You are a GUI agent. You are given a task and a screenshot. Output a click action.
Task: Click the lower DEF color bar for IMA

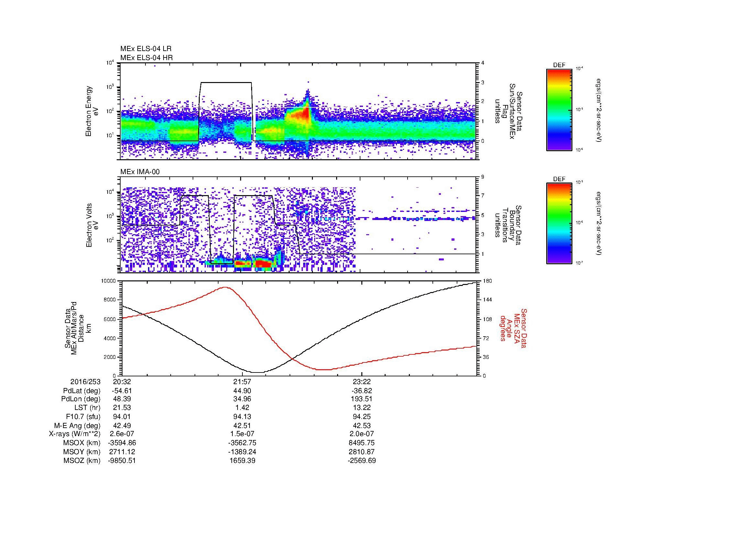[559, 224]
